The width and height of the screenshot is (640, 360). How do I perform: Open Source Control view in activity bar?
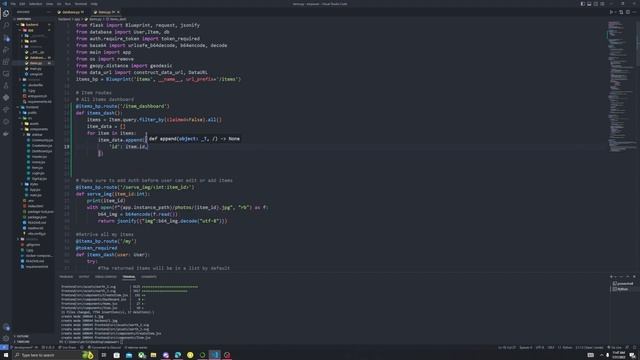(x=6, y=38)
